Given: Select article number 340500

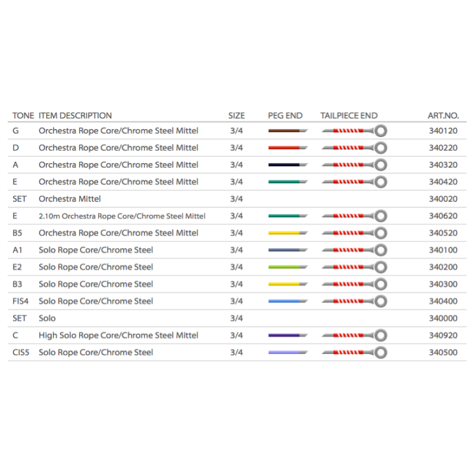Looking at the screenshot, I should (x=443, y=352).
